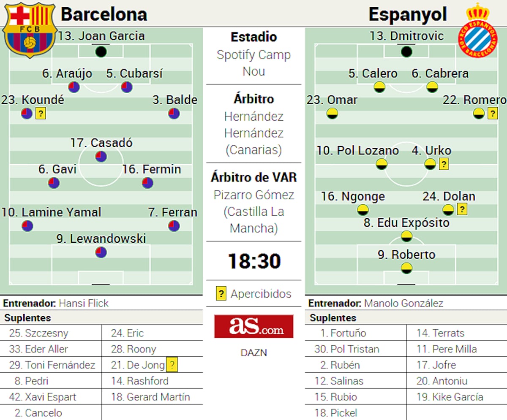Click Lamine Yamal's player marker dot
Screen dimensions: 507x420
(27, 226)
